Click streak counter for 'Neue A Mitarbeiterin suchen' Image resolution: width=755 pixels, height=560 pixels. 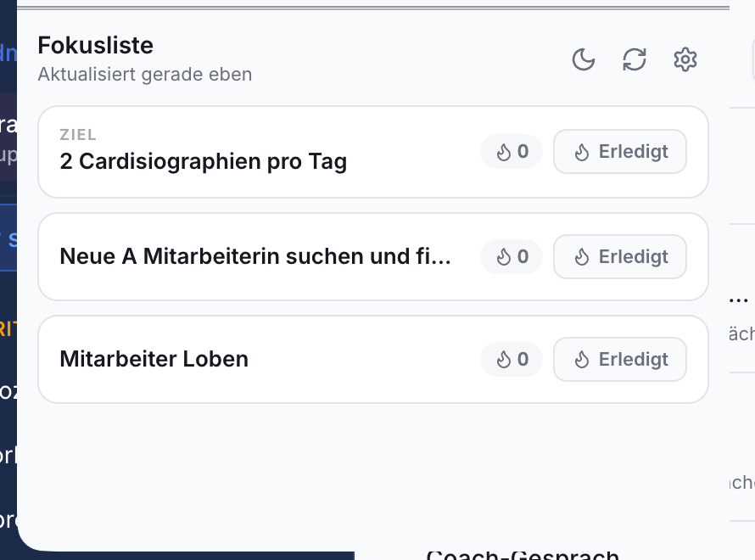(512, 256)
